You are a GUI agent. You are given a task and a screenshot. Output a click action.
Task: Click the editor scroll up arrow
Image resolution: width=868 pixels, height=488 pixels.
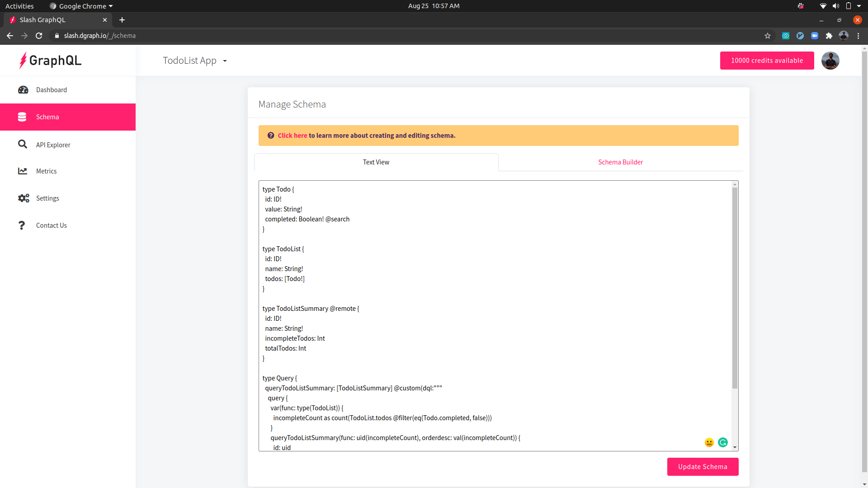735,184
